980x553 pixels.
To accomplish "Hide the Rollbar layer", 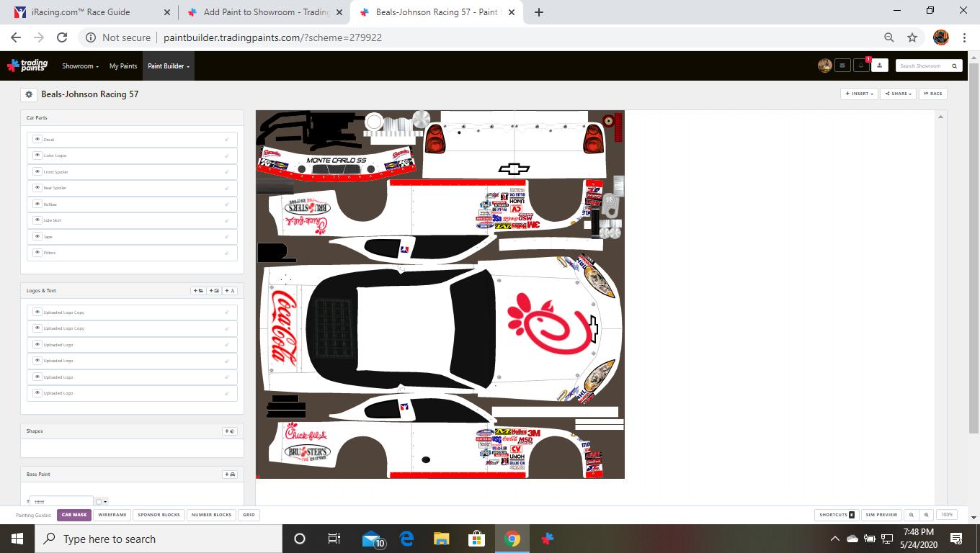I will click(37, 204).
